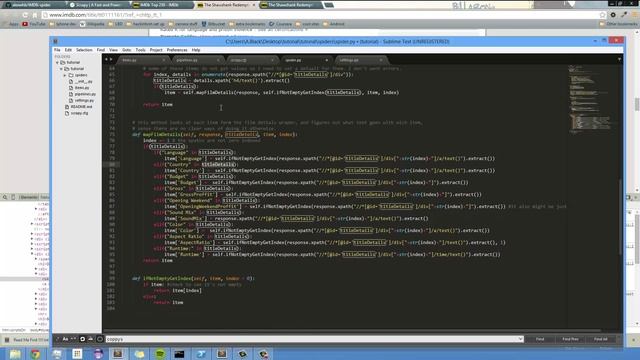Close the items.py tab
The image size is (640, 360).
click(x=164, y=60)
